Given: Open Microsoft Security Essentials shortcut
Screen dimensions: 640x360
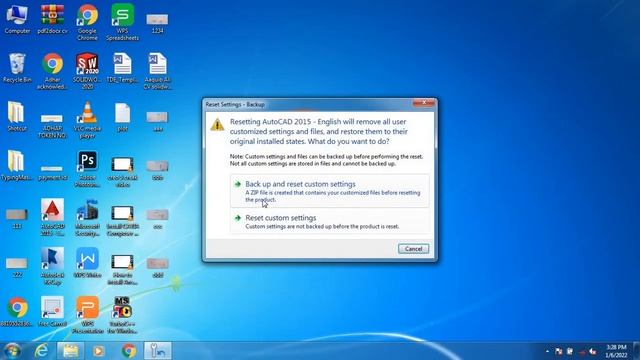Looking at the screenshot, I should 87,218.
